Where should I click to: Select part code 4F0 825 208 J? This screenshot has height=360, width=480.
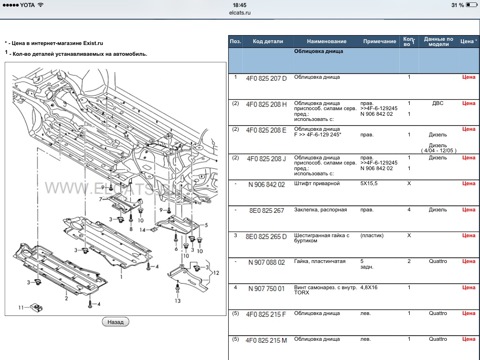(266, 159)
